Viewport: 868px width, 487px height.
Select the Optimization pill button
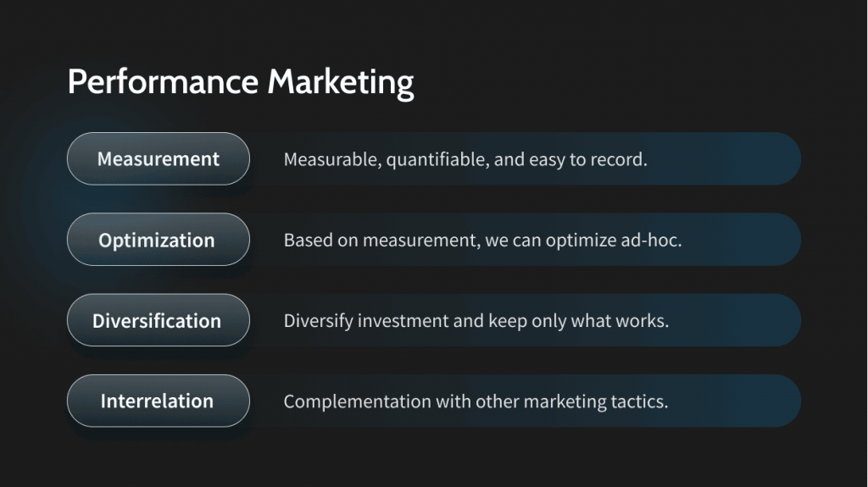158,240
